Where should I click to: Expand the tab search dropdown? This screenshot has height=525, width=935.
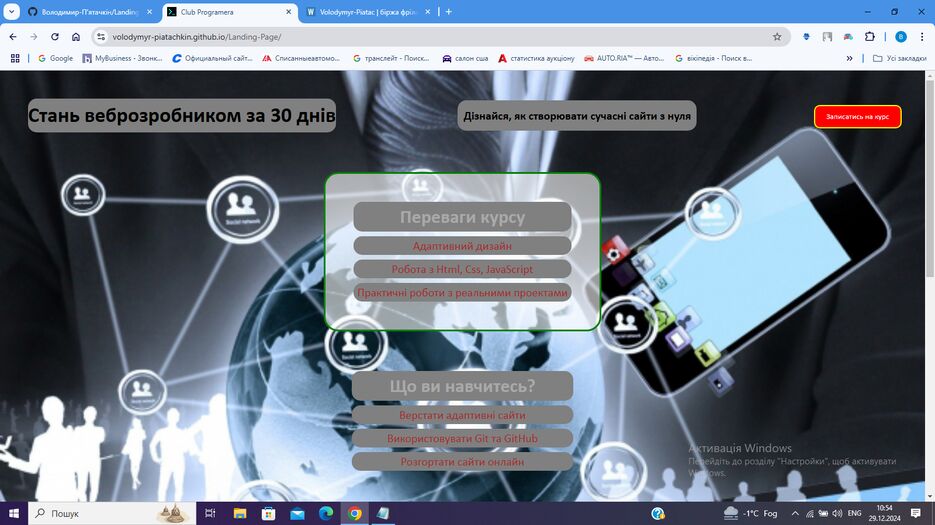point(11,12)
